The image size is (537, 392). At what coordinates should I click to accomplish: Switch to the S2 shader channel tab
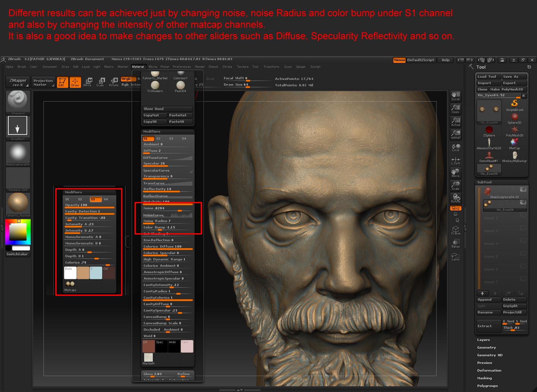[158, 139]
